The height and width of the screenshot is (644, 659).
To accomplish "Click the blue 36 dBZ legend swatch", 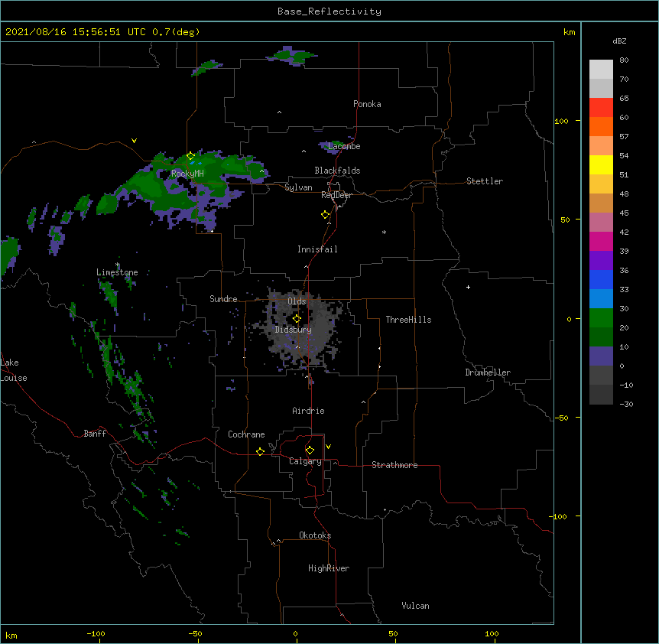I will [601, 279].
